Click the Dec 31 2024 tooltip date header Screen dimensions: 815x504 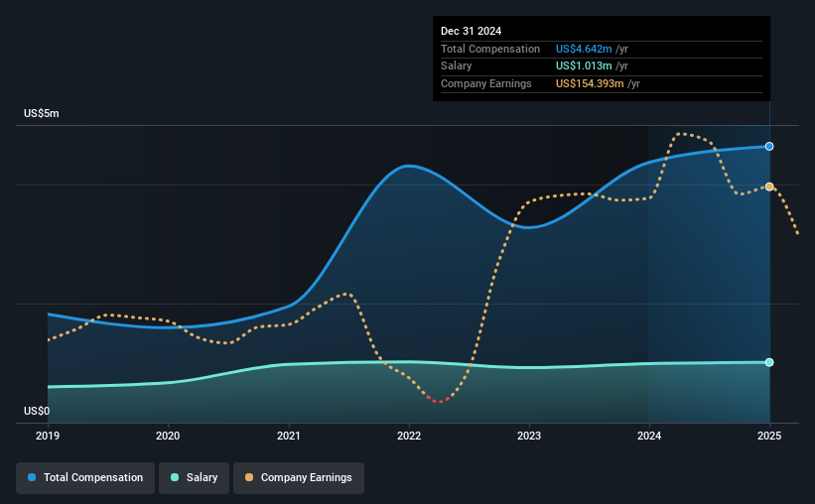(472, 31)
